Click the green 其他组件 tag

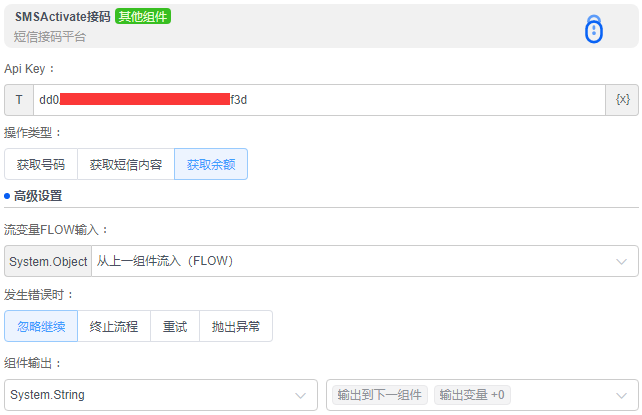point(143,17)
